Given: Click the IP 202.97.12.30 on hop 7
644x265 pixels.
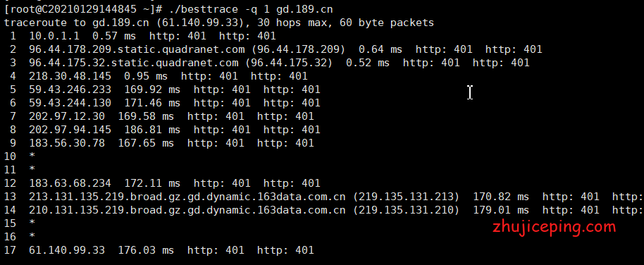Looking at the screenshot, I should point(66,116).
